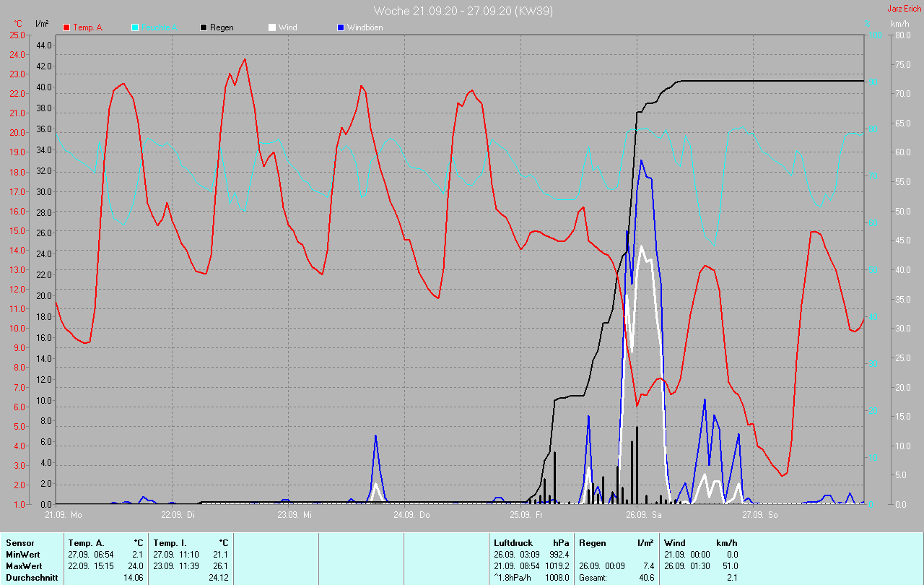This screenshot has width=924, height=585.
Task: Click the Luftdruck maximum value "1019.2"
Action: tap(556, 566)
